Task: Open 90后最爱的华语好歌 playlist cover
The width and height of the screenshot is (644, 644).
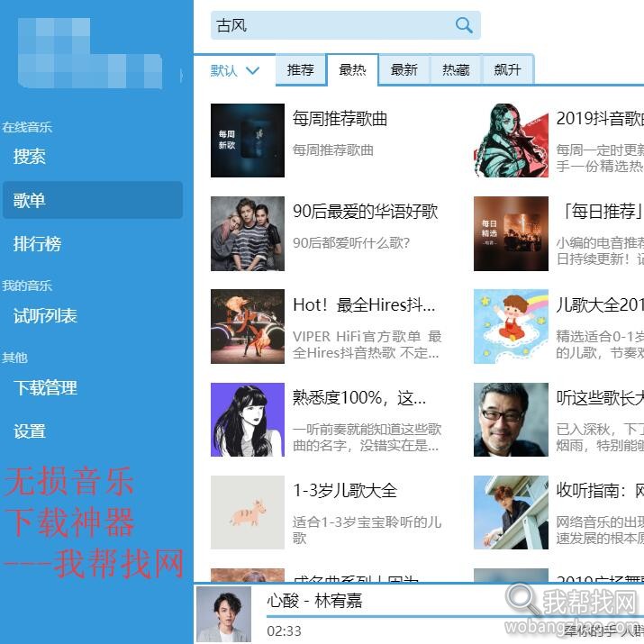Action: (248, 233)
